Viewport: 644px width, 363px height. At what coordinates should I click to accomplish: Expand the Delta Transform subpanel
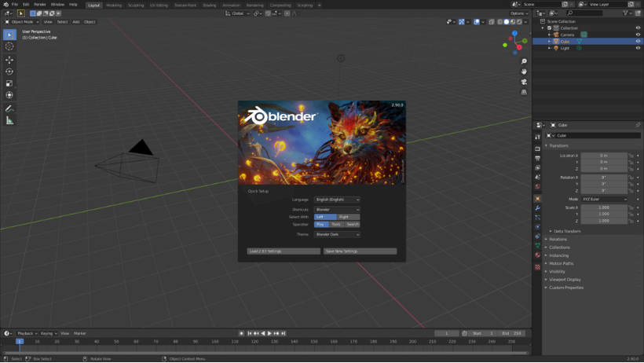tap(567, 232)
